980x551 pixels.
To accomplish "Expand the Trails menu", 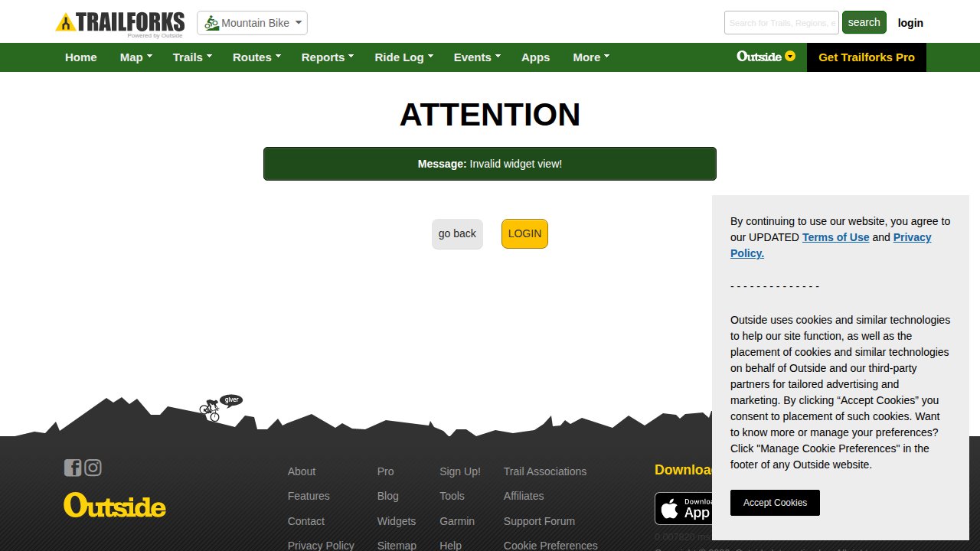I will 191,57.
